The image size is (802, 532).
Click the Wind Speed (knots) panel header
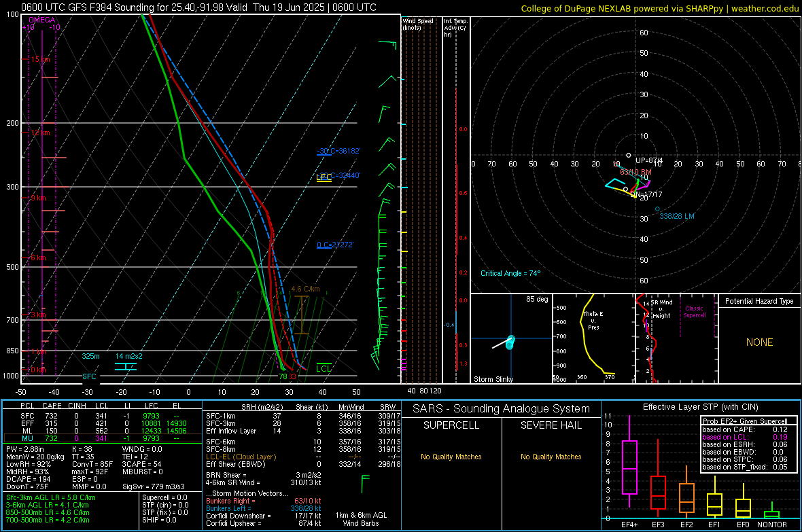coord(418,24)
